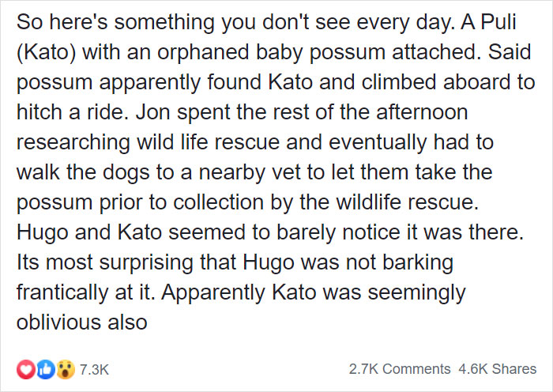Open the 2.7K Comments link
553x392 pixels.
[x=399, y=369]
